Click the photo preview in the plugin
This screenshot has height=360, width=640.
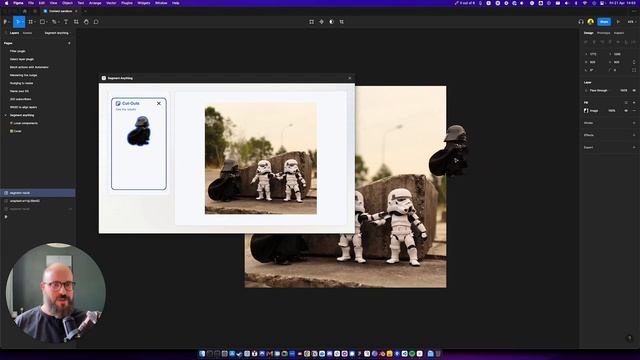click(261, 158)
